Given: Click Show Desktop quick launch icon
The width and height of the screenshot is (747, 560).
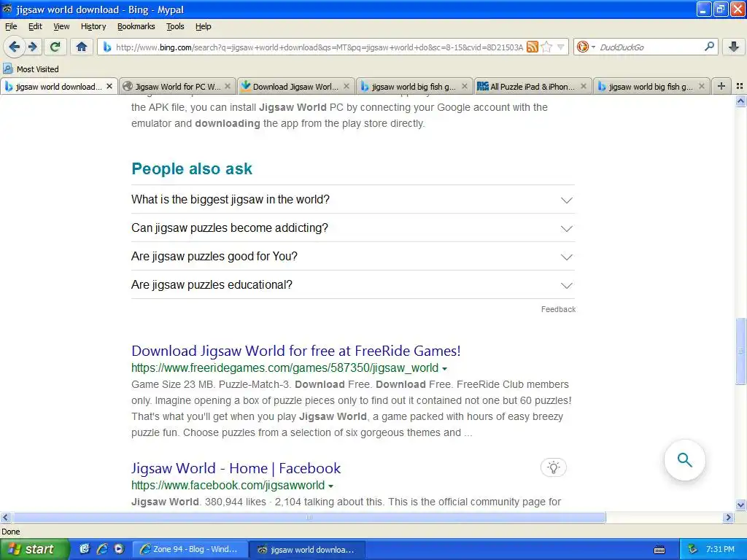Looking at the screenshot, I should [85, 549].
